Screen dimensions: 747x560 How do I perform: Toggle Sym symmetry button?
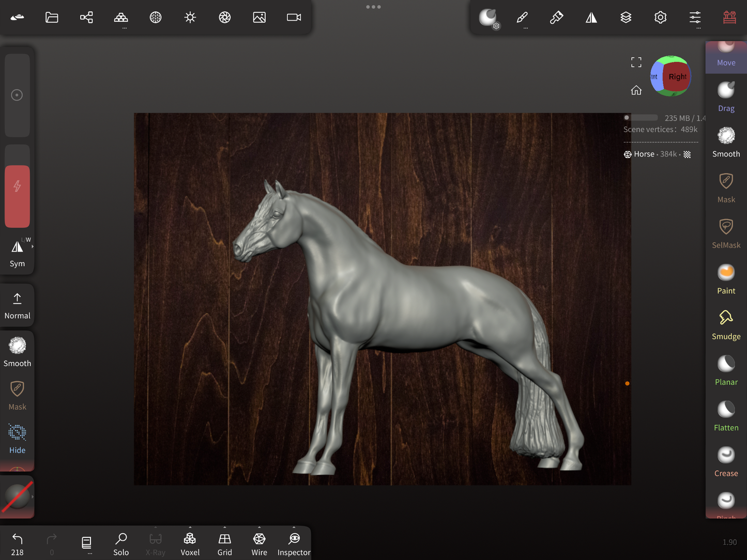(x=17, y=253)
